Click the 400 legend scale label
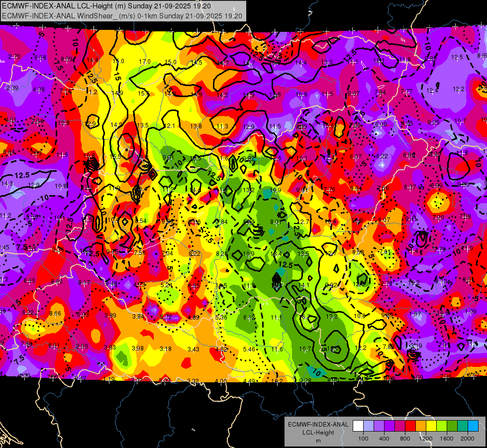Screen dimensions: 487x448 pyautogui.click(x=384, y=439)
